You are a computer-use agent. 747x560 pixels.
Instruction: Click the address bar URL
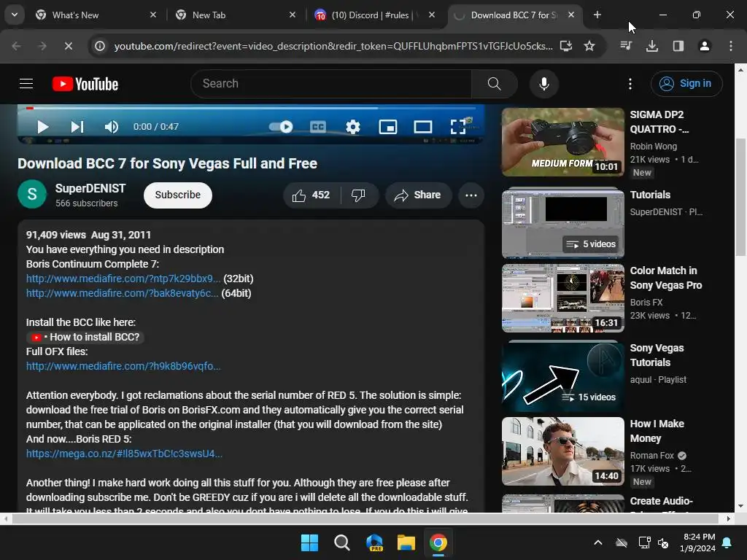click(x=333, y=46)
